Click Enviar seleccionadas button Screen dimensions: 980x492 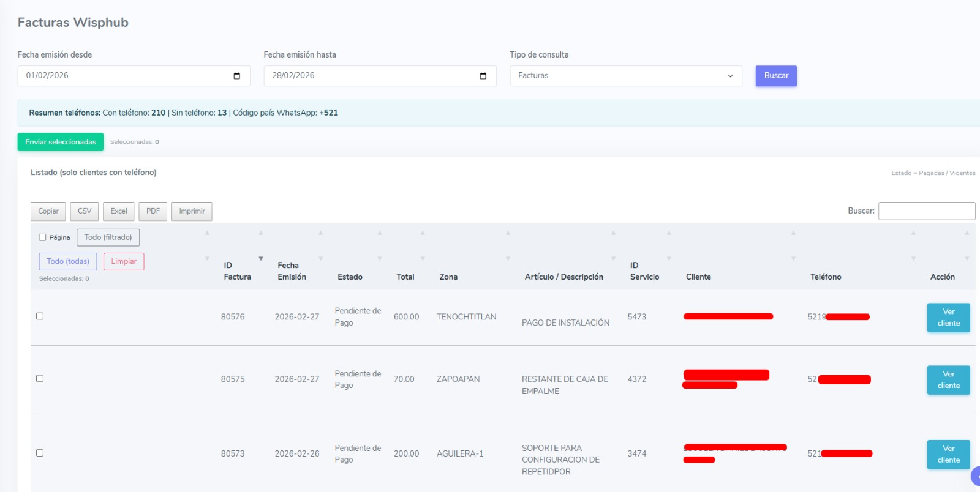[x=61, y=142]
